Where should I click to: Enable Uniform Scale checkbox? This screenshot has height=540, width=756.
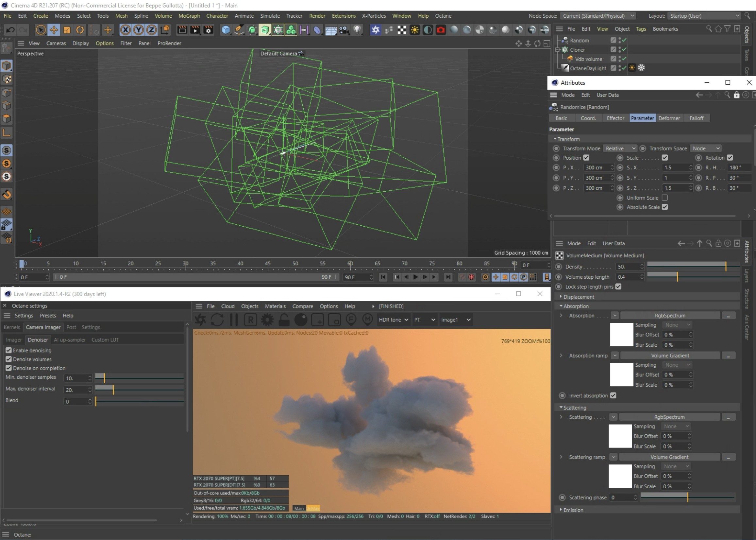(x=664, y=198)
